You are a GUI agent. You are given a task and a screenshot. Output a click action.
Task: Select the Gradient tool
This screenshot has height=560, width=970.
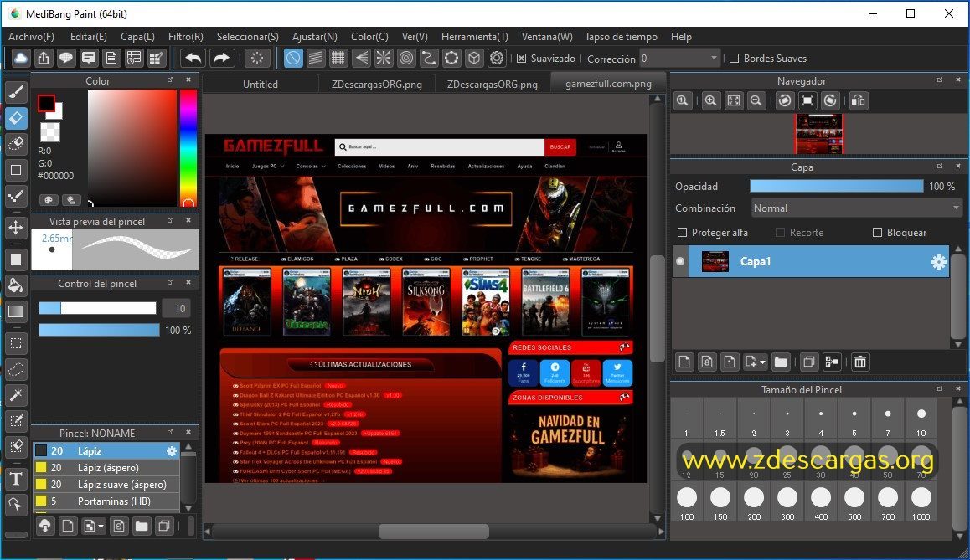16,311
